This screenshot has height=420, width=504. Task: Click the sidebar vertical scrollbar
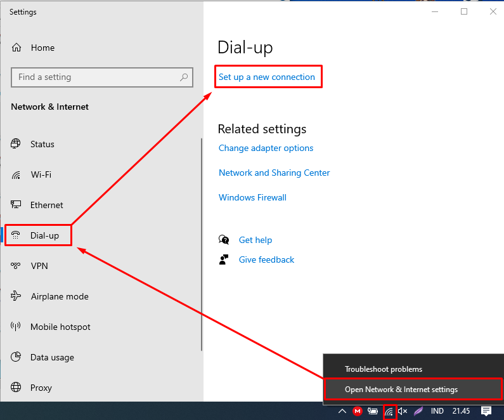(x=202, y=244)
